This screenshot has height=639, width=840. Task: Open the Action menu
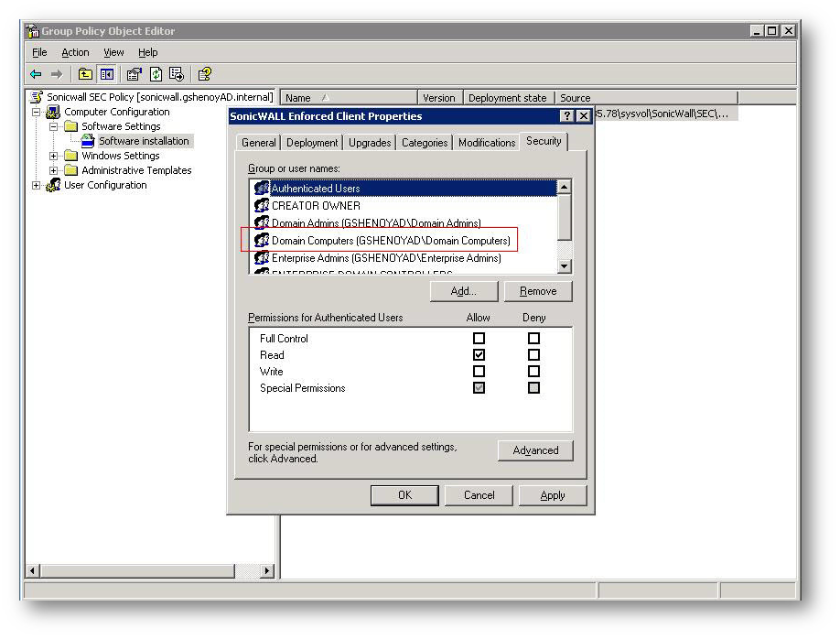tap(75, 52)
